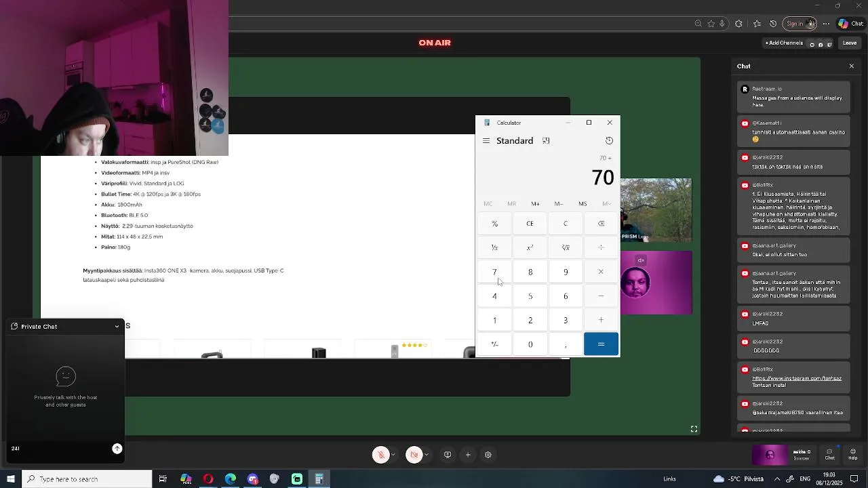
Task: Send the private chat message arrow
Action: [117, 449]
